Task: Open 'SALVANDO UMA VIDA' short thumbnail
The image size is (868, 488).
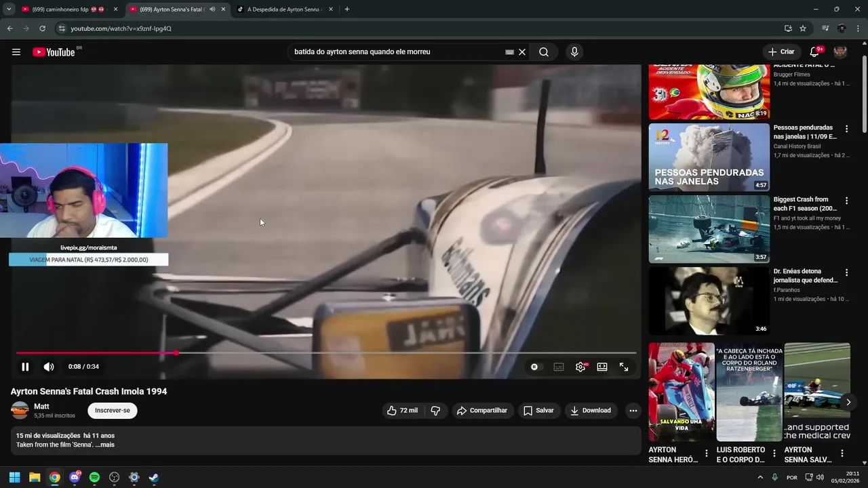Action: click(682, 392)
